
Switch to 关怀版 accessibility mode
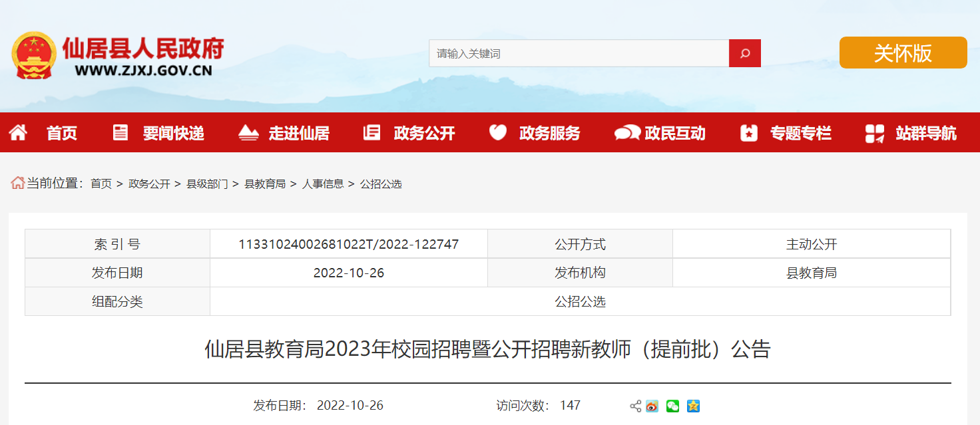[903, 53]
